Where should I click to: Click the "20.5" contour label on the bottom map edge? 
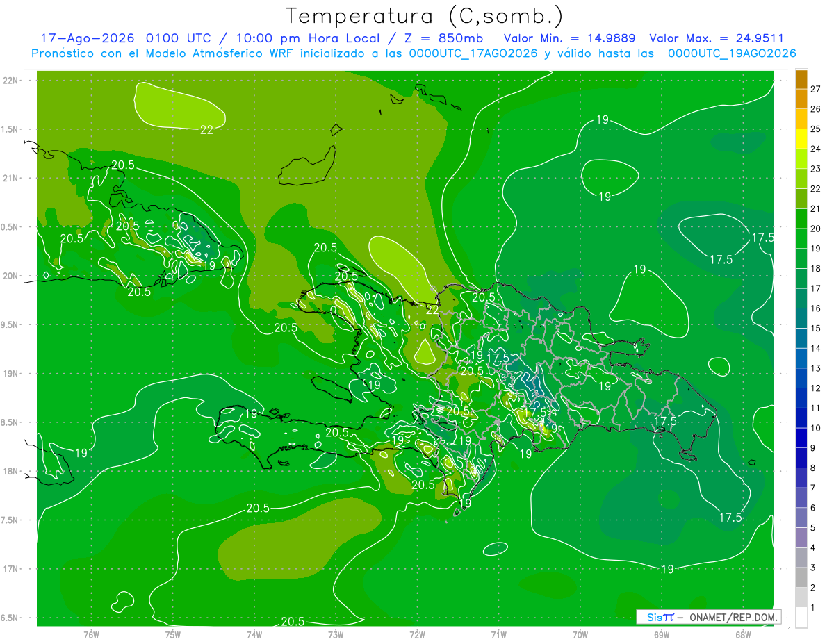pos(293,621)
